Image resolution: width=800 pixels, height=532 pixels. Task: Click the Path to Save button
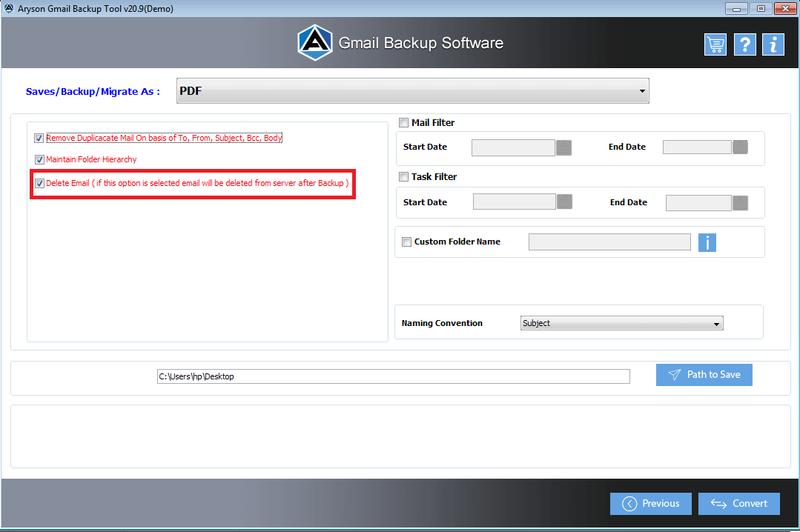[x=704, y=375]
